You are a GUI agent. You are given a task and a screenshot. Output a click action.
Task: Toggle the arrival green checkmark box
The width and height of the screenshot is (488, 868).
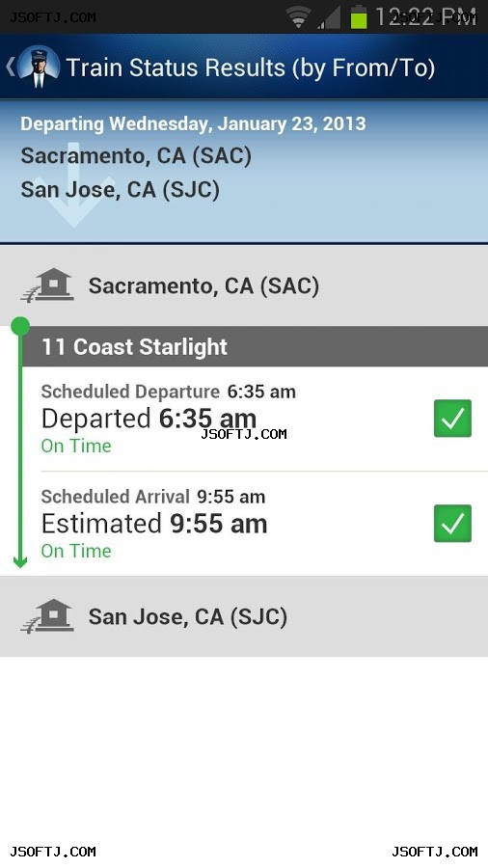coord(452,524)
